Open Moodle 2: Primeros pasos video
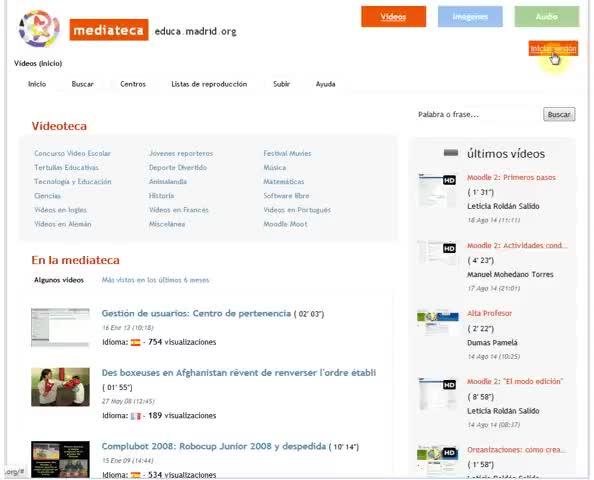The height and width of the screenshot is (480, 594). (x=511, y=178)
